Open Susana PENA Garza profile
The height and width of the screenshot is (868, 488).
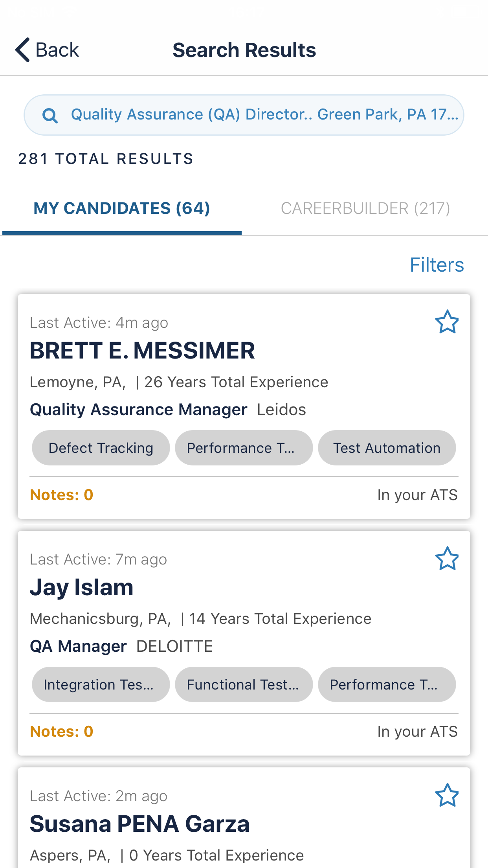[139, 824]
